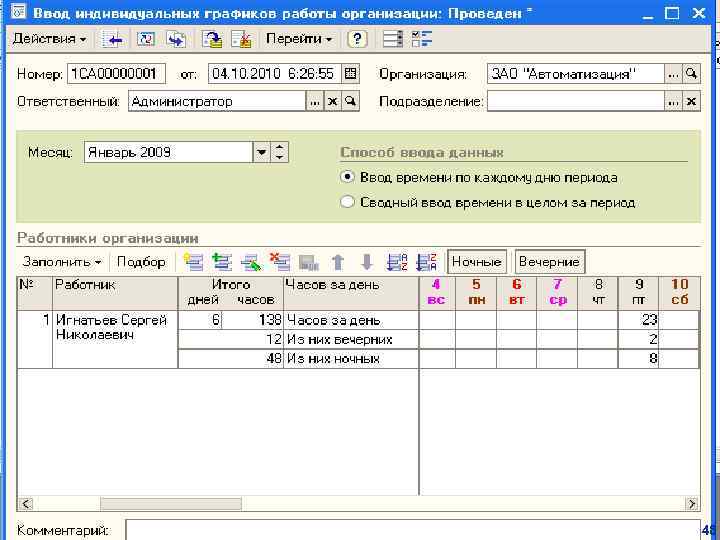Toggle the Ночные button
This screenshot has width=720, height=540.
[477, 262]
